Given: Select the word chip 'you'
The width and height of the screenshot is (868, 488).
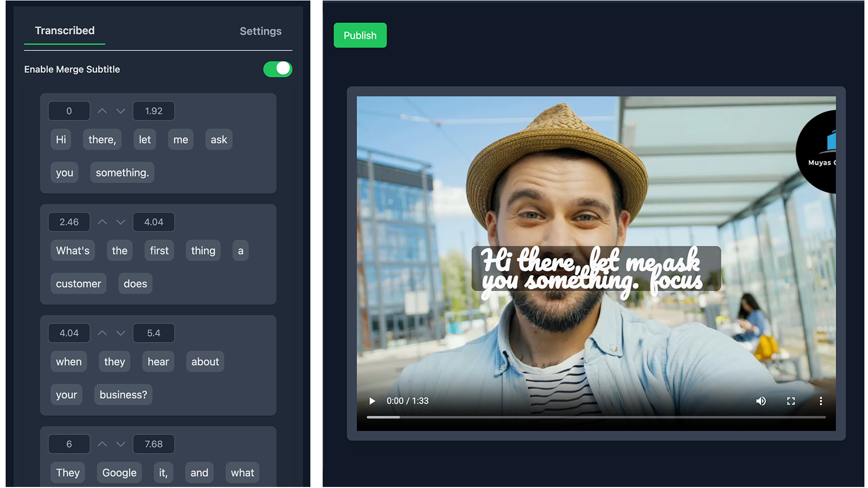Looking at the screenshot, I should pyautogui.click(x=65, y=173).
